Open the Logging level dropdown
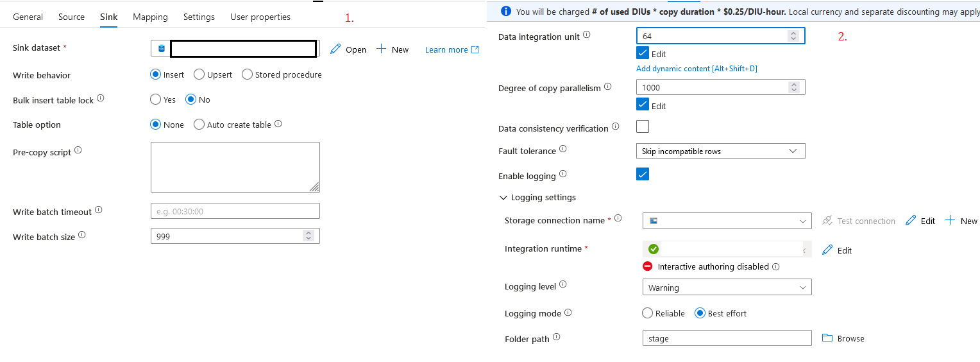 coord(727,288)
